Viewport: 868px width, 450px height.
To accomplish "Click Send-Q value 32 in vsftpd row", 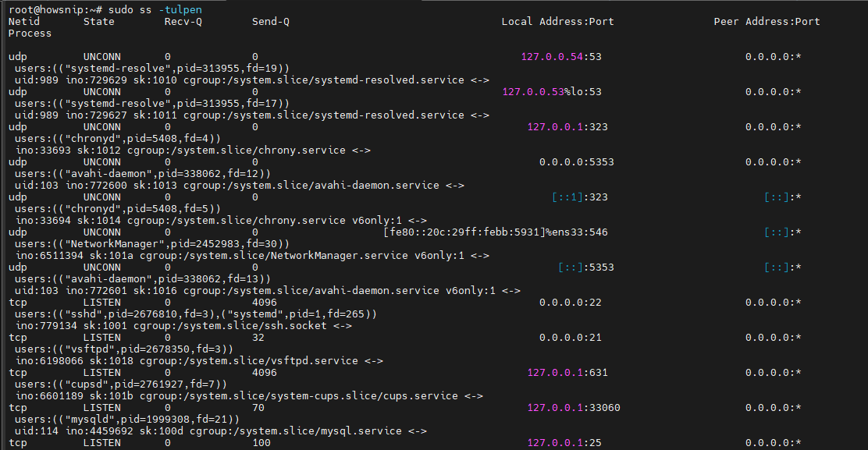I will (258, 337).
